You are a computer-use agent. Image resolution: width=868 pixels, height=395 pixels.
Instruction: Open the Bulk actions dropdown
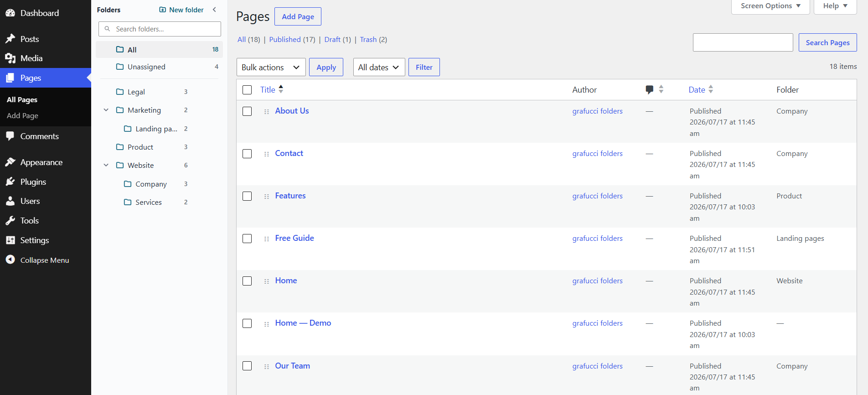[x=271, y=67]
